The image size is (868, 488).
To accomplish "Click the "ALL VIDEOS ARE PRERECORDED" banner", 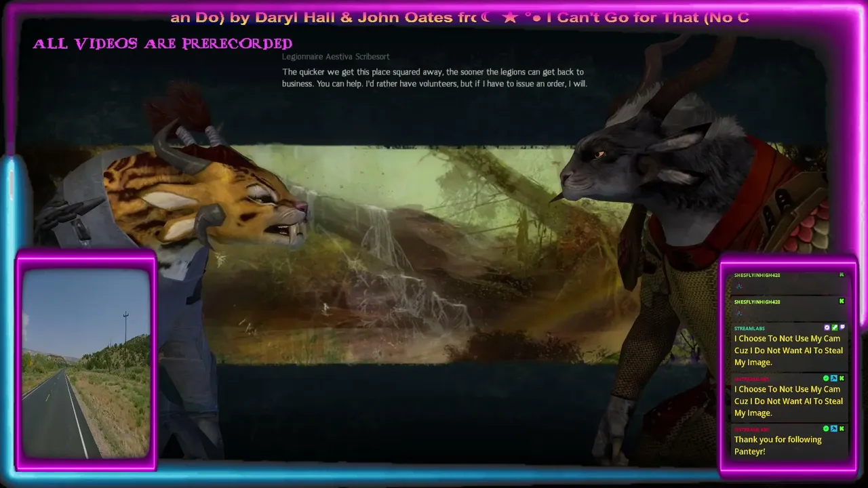I will tap(163, 44).
